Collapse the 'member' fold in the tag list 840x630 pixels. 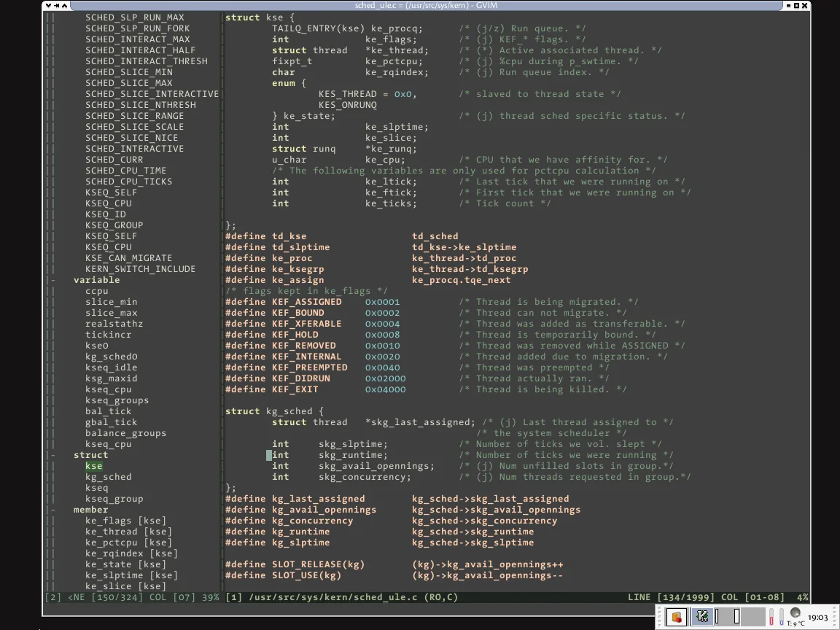[52, 510]
